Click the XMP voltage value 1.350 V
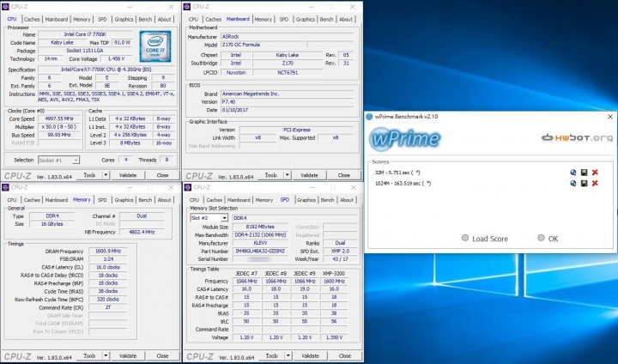 334,337
